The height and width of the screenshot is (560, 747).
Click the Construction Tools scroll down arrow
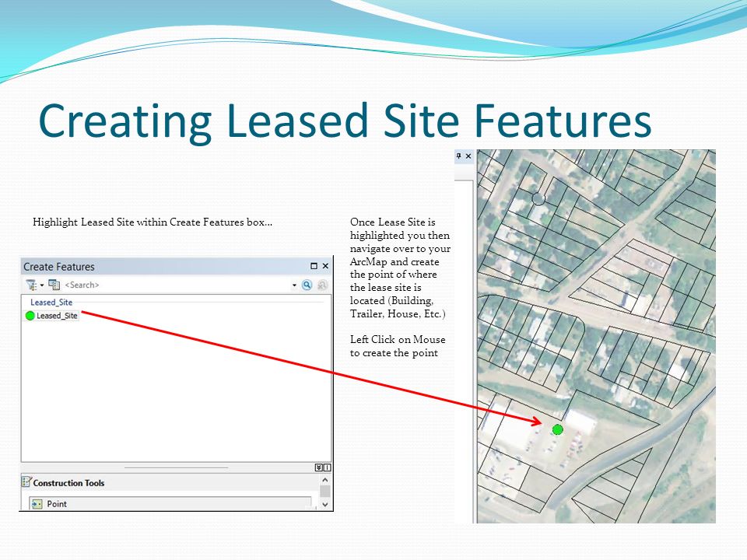(325, 504)
